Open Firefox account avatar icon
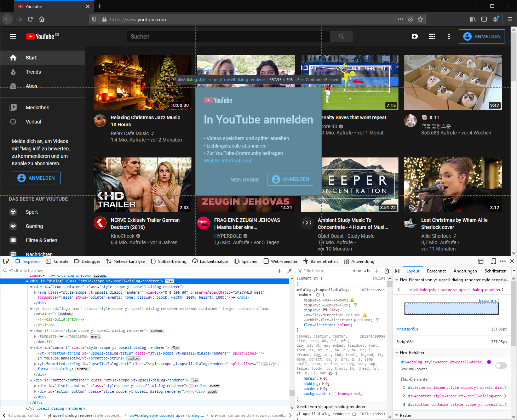The height and width of the screenshot is (420, 517). pos(496,19)
